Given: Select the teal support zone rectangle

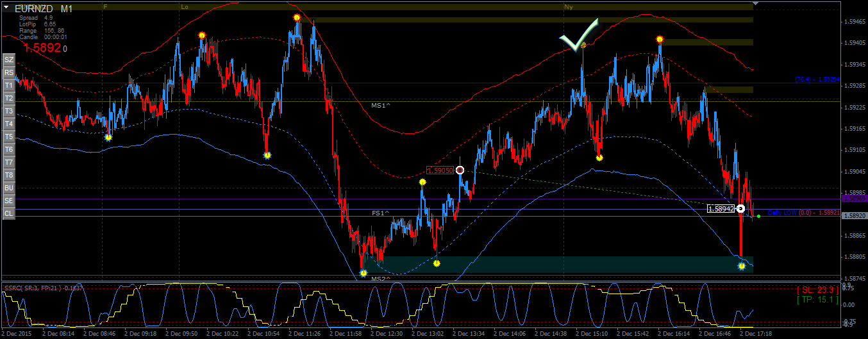Looking at the screenshot, I should click(558, 265).
